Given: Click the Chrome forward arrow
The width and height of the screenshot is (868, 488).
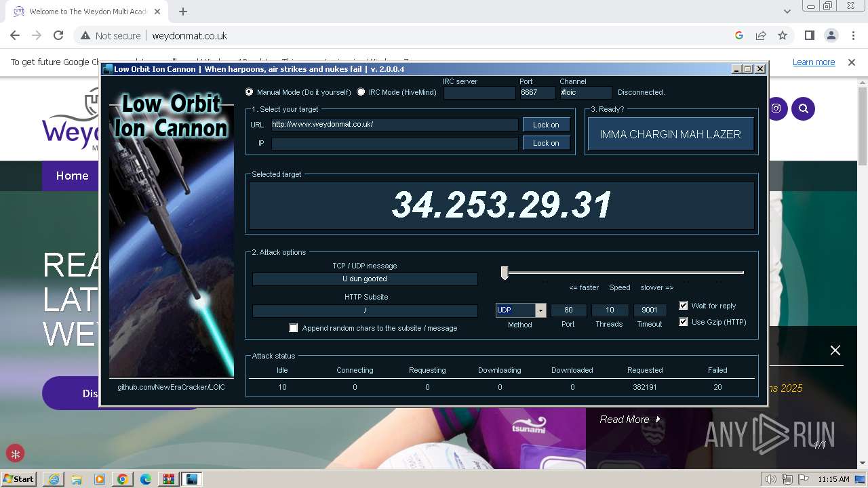Looking at the screenshot, I should (37, 35).
